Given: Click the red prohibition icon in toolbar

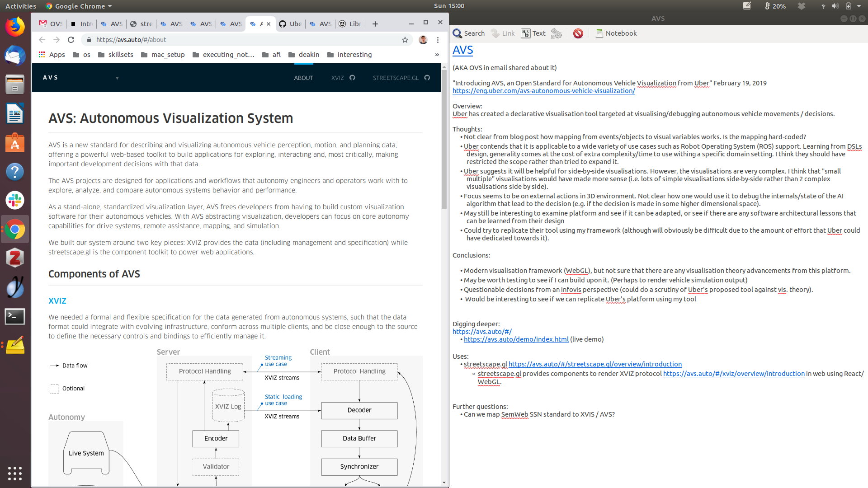Looking at the screenshot, I should (x=578, y=33).
